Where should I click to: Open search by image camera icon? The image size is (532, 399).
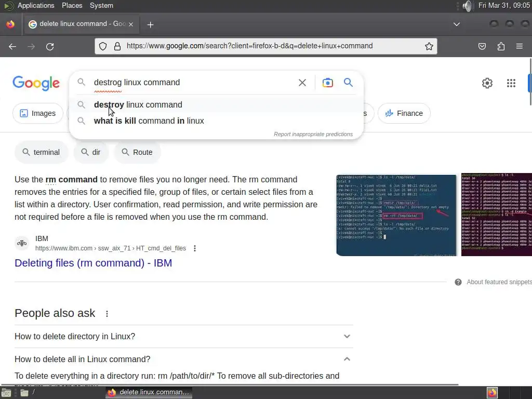(327, 83)
